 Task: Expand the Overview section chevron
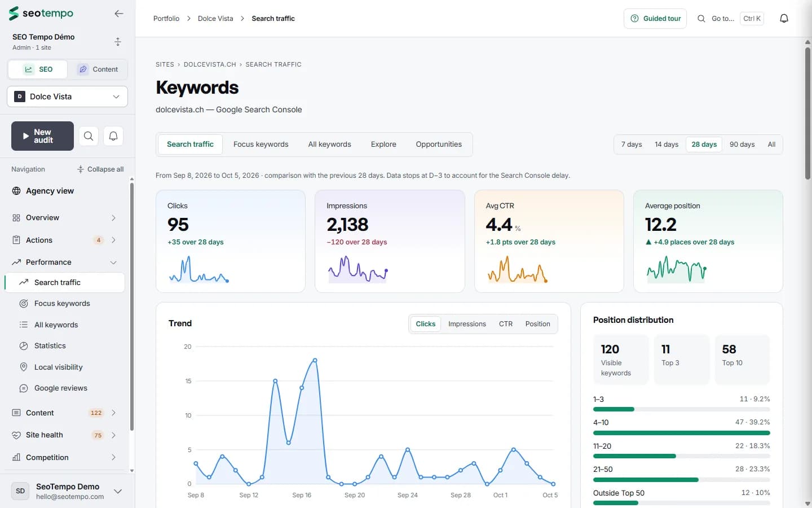[113, 218]
